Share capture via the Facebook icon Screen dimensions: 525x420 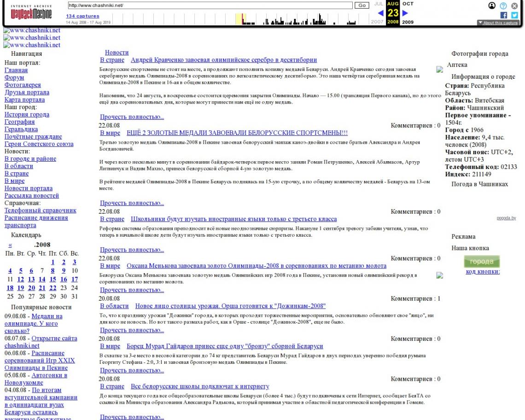tap(503, 15)
